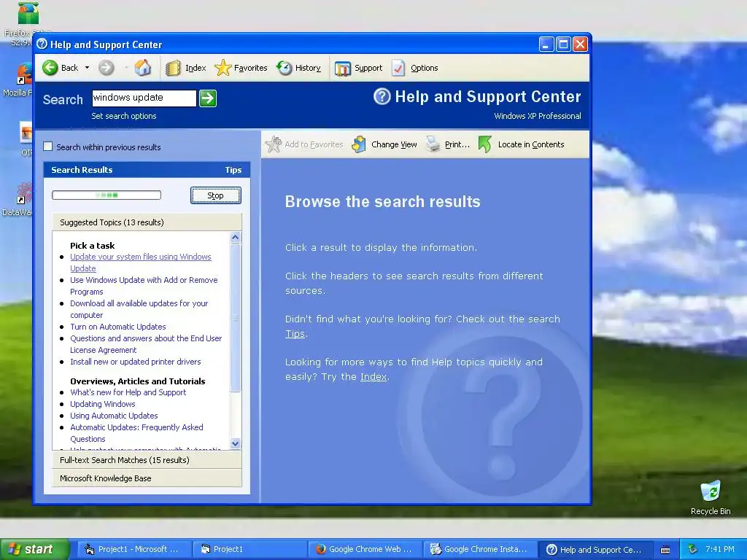Switch to Google Chrome Web taskbar button
The width and height of the screenshot is (747, 560).
pyautogui.click(x=364, y=549)
